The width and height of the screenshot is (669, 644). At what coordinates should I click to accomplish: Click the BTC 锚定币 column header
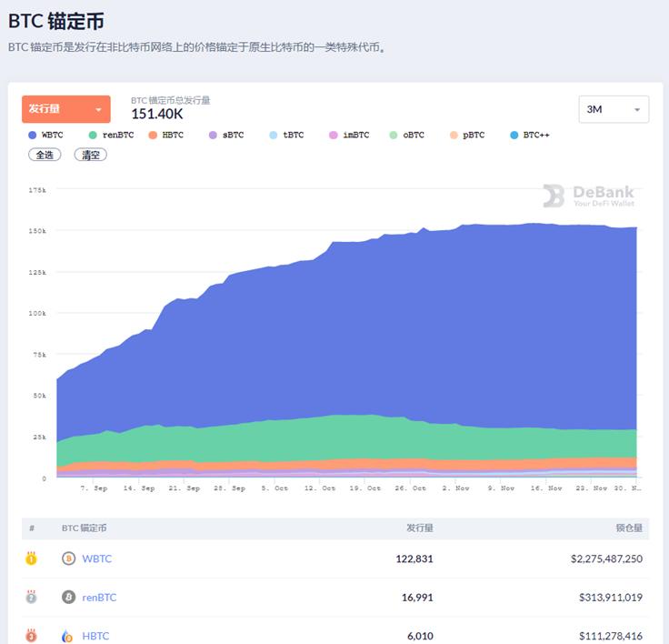coord(84,528)
